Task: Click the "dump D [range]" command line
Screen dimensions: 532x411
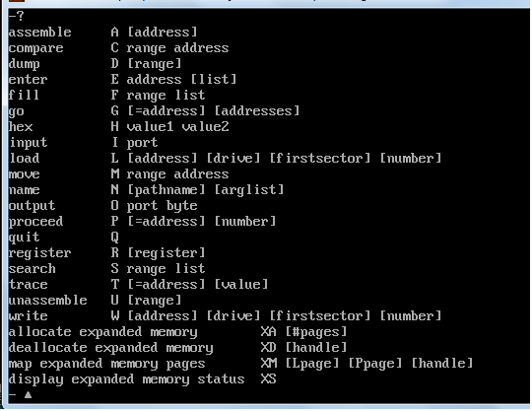Action: [95, 63]
